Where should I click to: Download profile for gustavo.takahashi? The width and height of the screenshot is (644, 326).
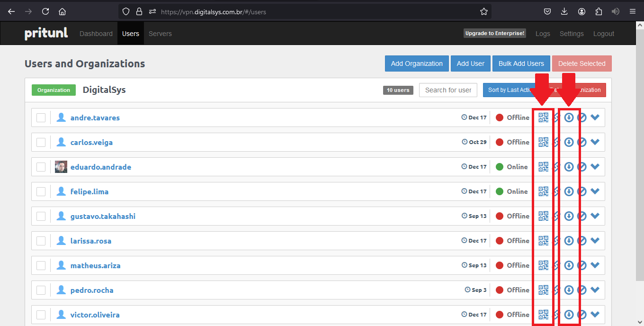point(569,216)
